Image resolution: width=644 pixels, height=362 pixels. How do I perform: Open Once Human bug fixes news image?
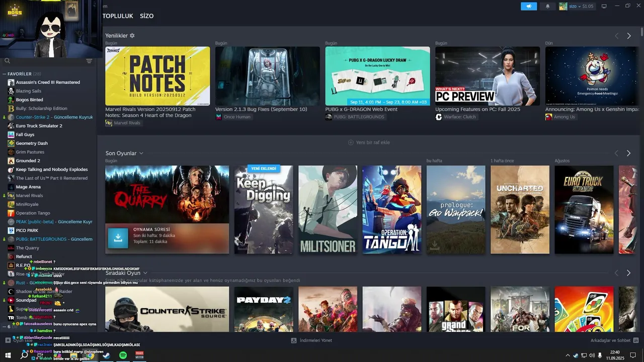(268, 76)
